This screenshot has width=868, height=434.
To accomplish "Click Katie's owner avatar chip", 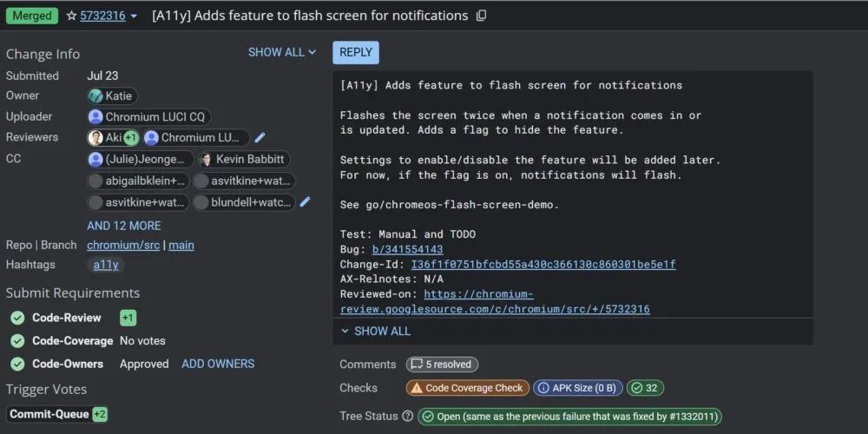I will [x=112, y=95].
